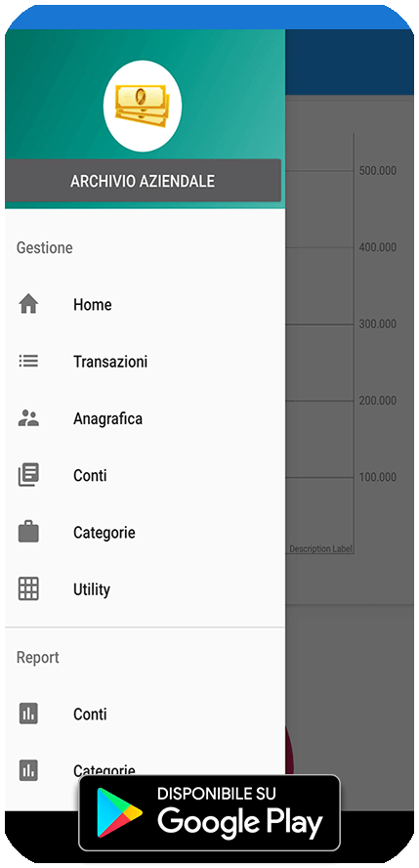Click the Utility grid icon
This screenshot has height=868, width=419.
[x=28, y=589]
